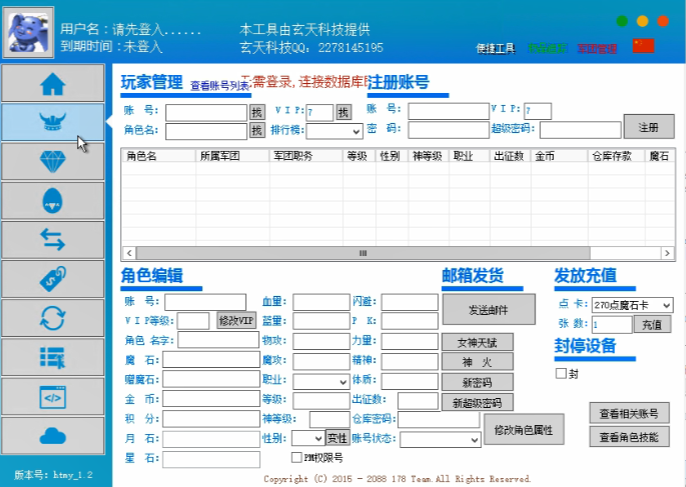Click the green circle window button
The width and height of the screenshot is (686, 487).
click(622, 21)
